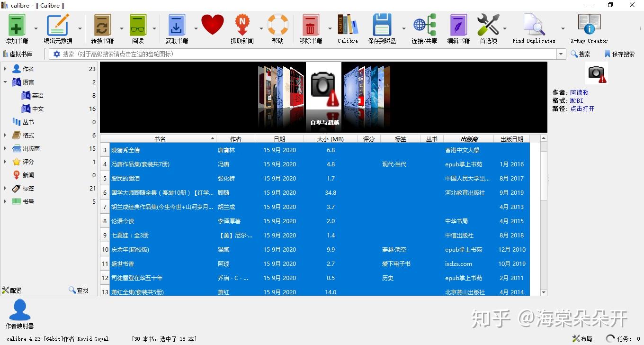Collapse the 语言 tree in the sidebar
Viewport: 644px width, 345px height.
point(4,82)
